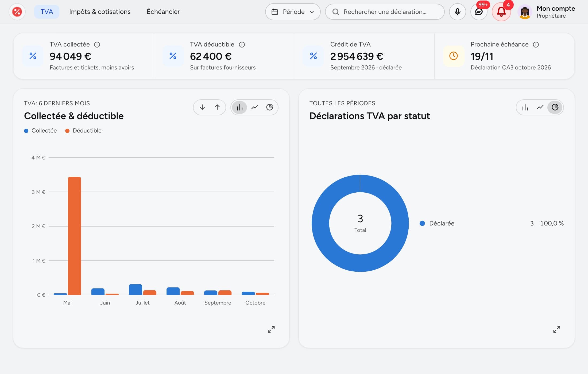Expand Collectée & déductible chart to fullscreen
The image size is (588, 374).
click(x=271, y=329)
